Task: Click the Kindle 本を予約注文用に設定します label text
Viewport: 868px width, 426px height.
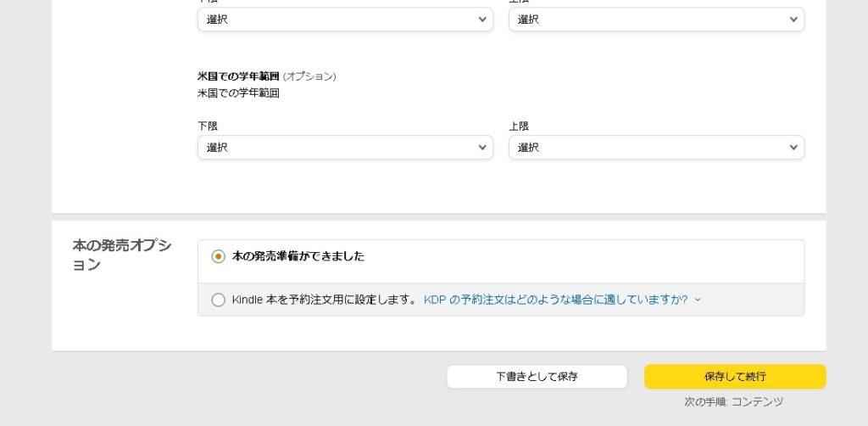Action: pos(325,300)
